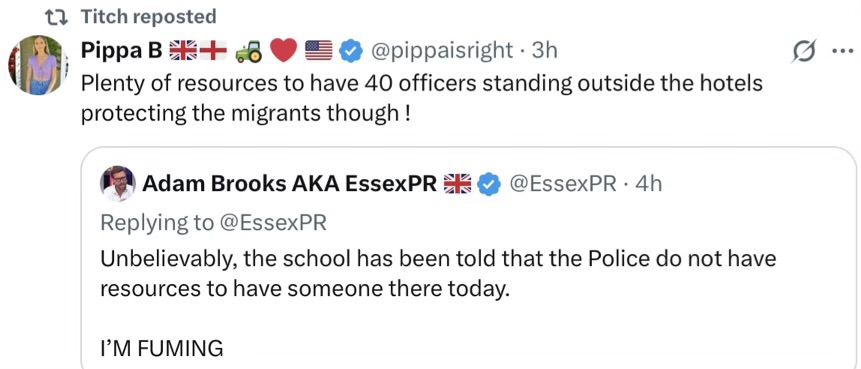
Task: Click the US flag emoji in Pippa's name
Action: pyautogui.click(x=318, y=52)
